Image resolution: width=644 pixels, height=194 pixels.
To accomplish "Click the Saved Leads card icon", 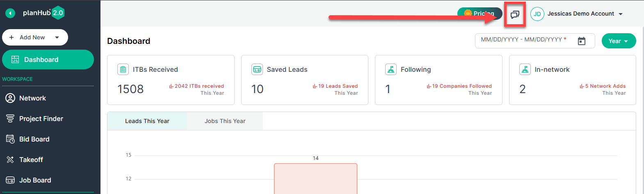I will point(257,69).
